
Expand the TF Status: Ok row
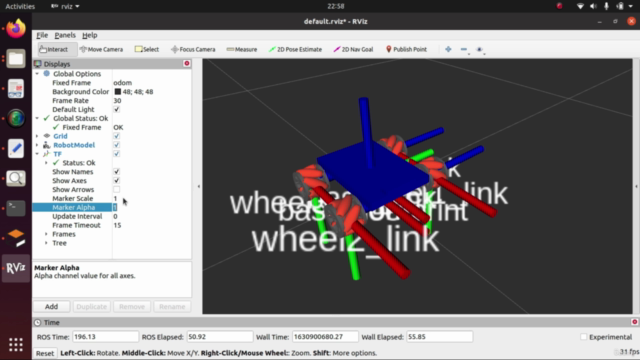[x=46, y=163]
